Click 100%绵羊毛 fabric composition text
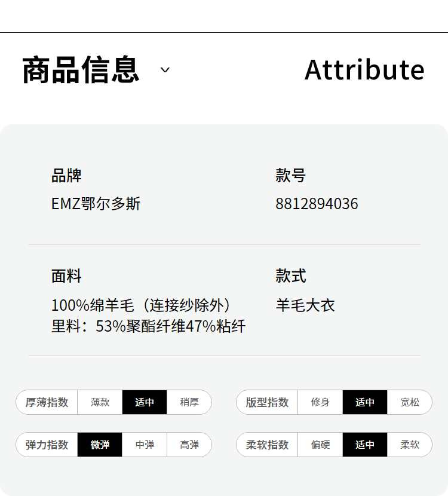This screenshot has width=448, height=496. [x=142, y=305]
